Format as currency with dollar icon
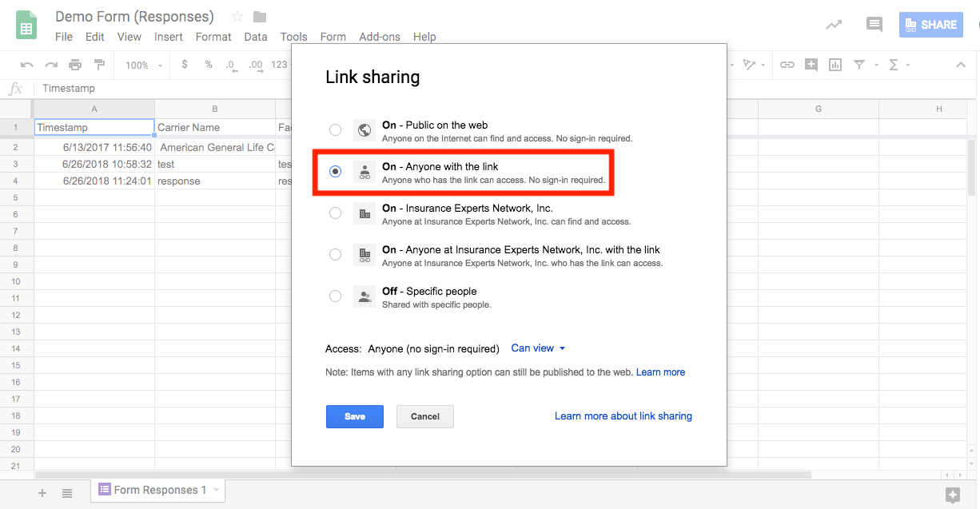980x509 pixels. click(185, 65)
